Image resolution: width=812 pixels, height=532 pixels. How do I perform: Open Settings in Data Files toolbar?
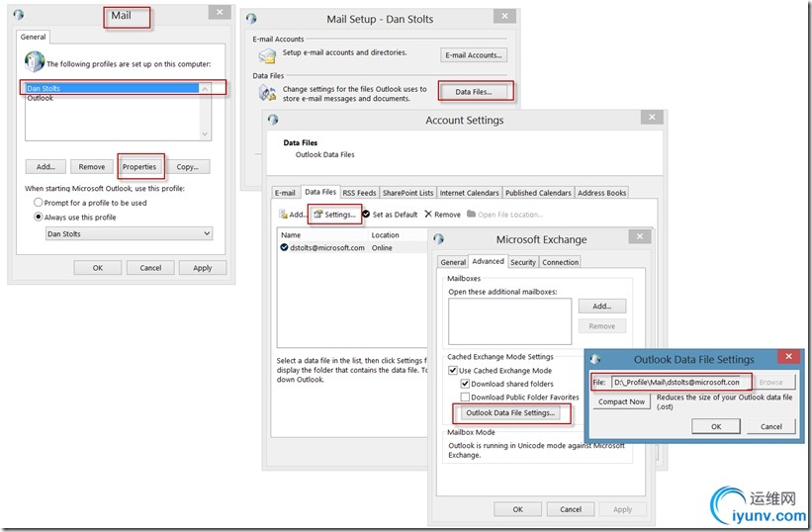334,215
